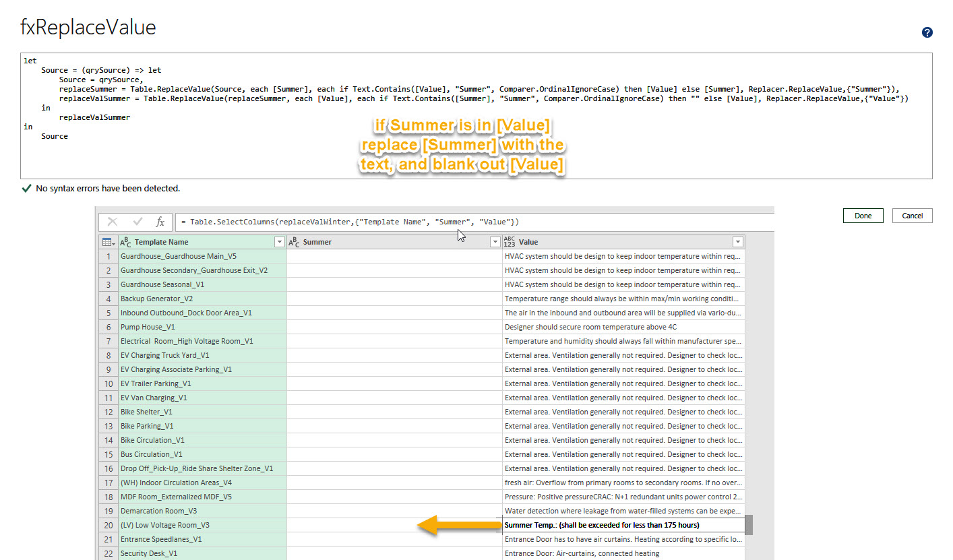
Task: Select the 'The air in the inbound and outbound' cell
Action: pos(623,313)
